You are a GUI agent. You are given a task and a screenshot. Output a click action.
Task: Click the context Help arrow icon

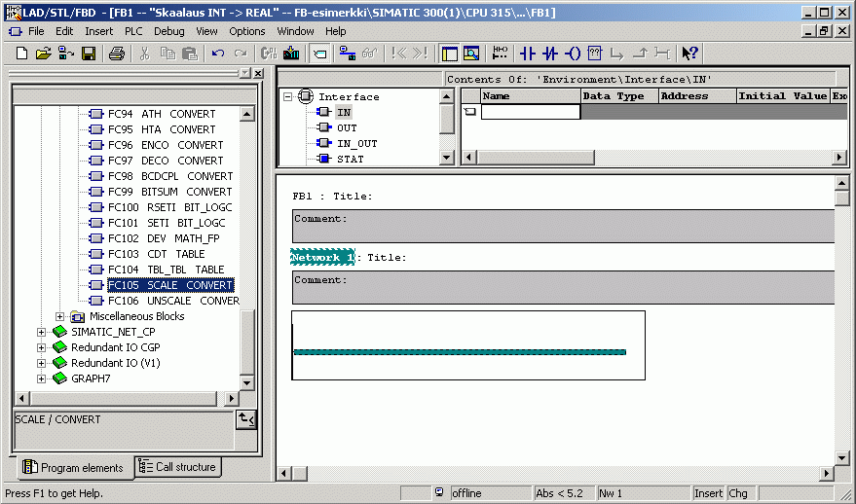(690, 53)
